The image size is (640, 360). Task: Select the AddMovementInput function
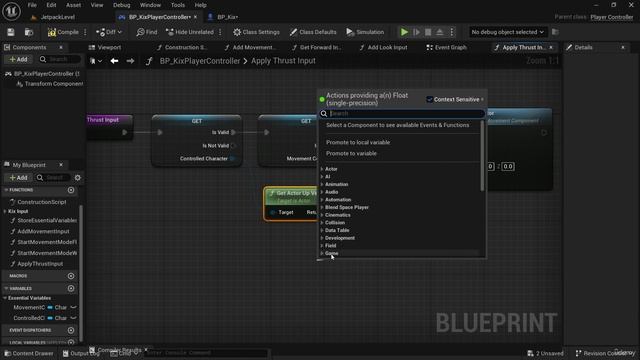[x=43, y=231]
